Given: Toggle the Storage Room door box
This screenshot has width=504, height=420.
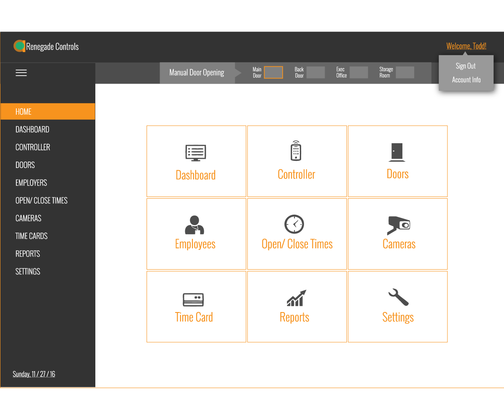Looking at the screenshot, I should [x=405, y=73].
